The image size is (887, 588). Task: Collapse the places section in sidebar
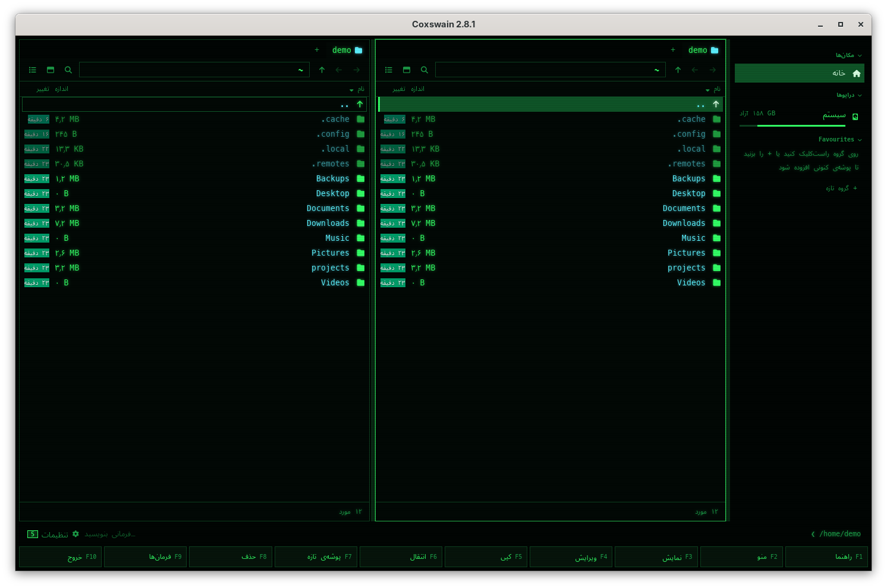coord(849,55)
